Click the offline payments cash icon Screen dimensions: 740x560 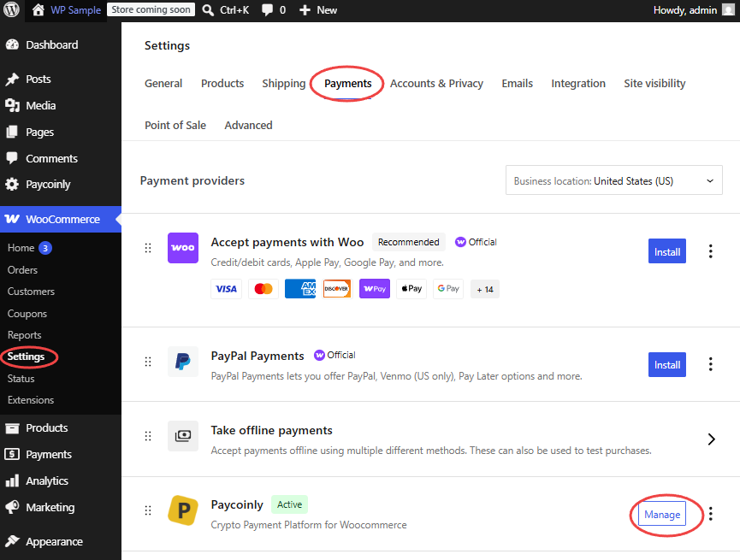click(183, 436)
